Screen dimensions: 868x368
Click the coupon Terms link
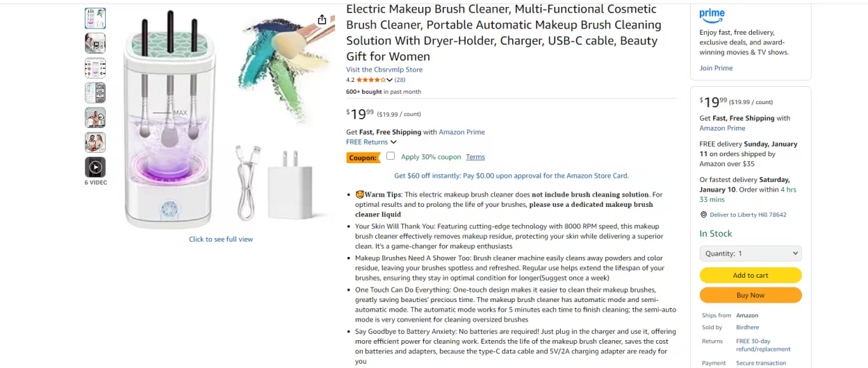click(x=475, y=157)
